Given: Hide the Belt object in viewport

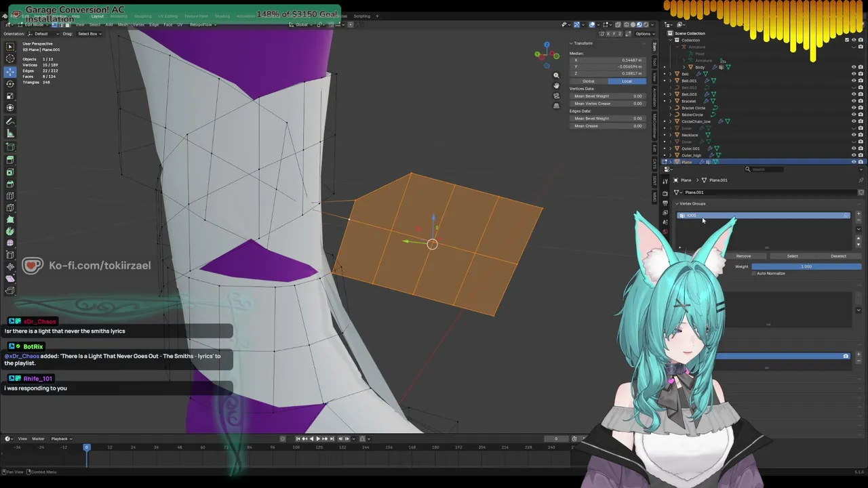Looking at the screenshot, I should (x=853, y=74).
